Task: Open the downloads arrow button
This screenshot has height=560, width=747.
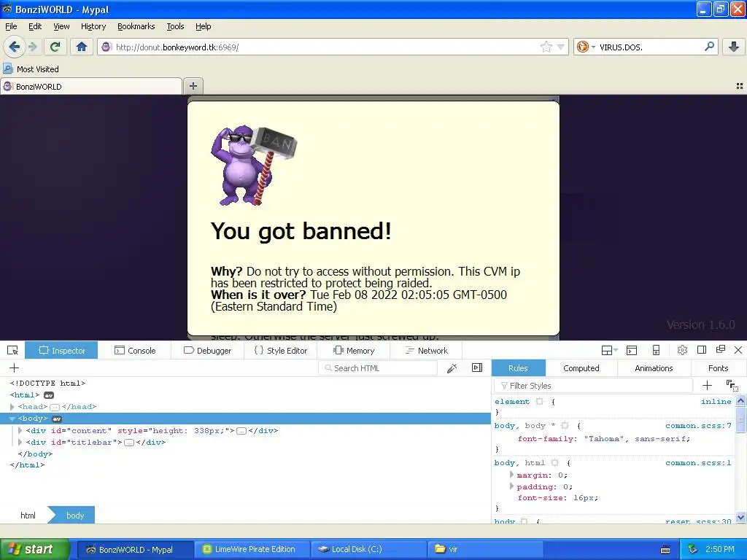Action: [x=734, y=47]
